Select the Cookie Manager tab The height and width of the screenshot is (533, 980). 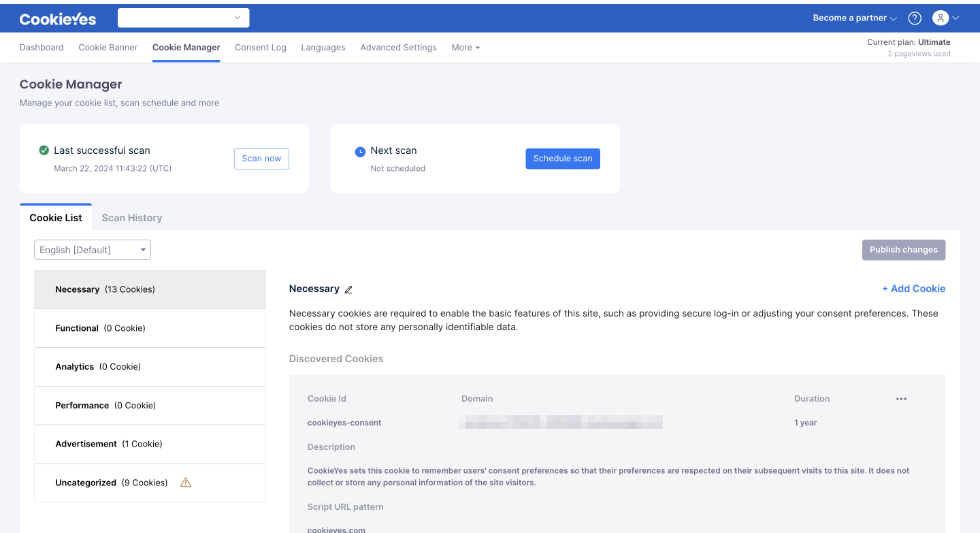(186, 48)
